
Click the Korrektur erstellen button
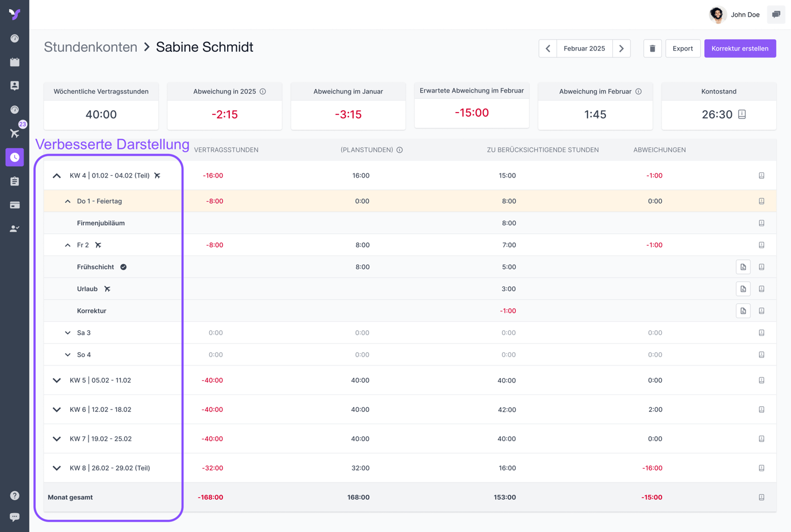tap(740, 49)
